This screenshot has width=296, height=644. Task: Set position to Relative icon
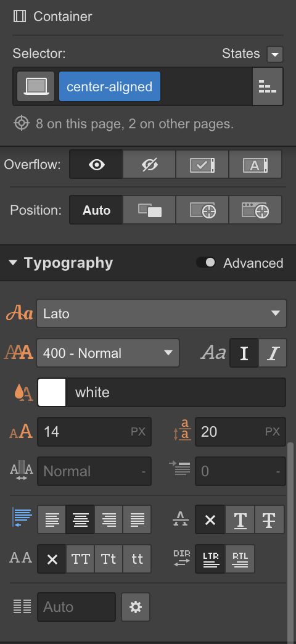point(149,210)
